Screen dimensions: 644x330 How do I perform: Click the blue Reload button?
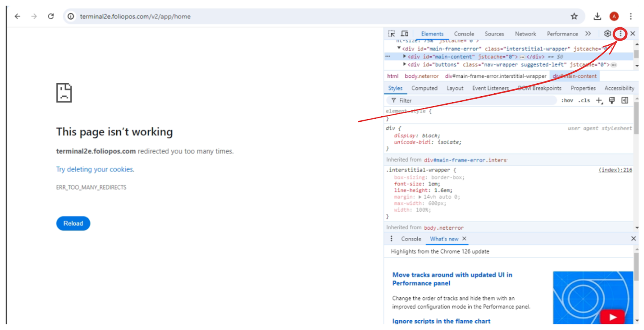click(x=73, y=223)
